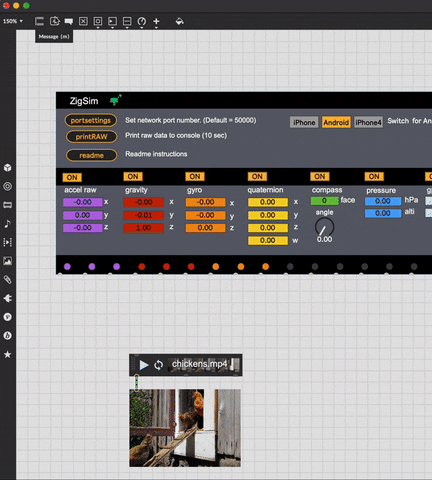The height and width of the screenshot is (480, 432).
Task: Open the Vizzie modules icon in sidebar
Action: [7, 317]
